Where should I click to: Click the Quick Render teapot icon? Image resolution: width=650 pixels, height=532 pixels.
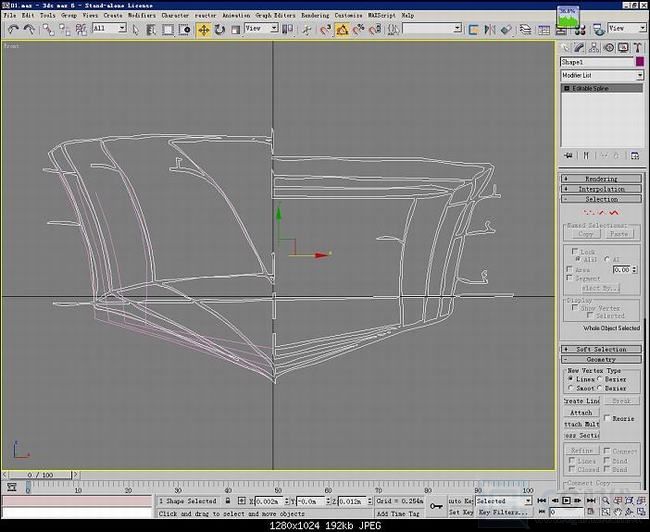tap(598, 29)
